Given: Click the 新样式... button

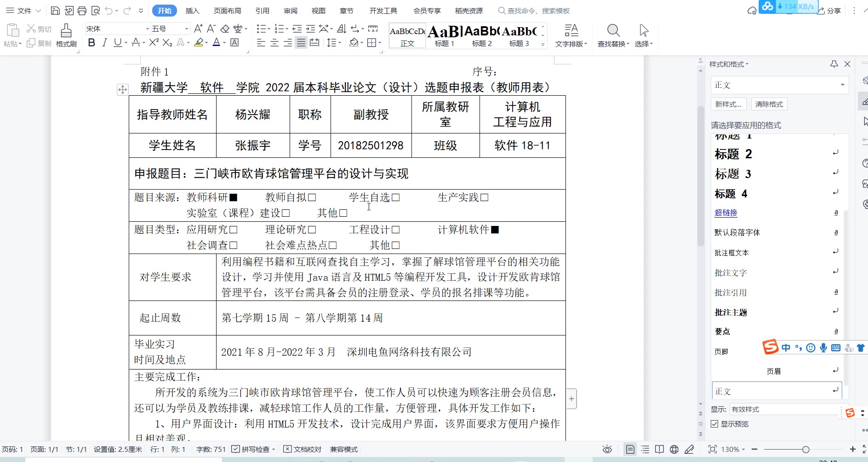Looking at the screenshot, I should (728, 104).
